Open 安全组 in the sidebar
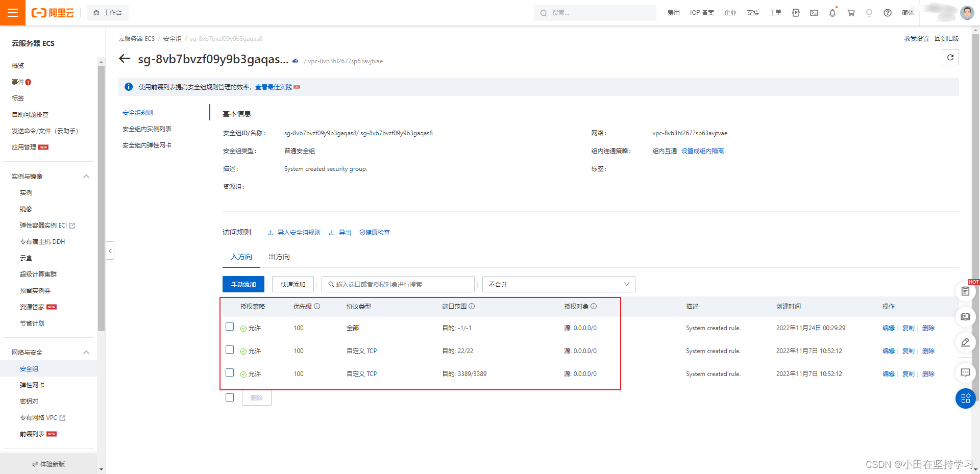Screen dimensions: 980x474 coord(29,369)
